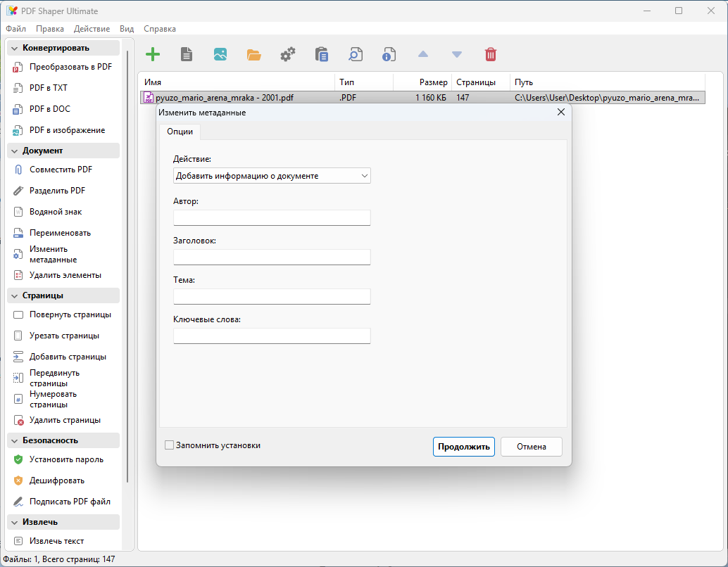Click into the Автор text field

coord(272,217)
